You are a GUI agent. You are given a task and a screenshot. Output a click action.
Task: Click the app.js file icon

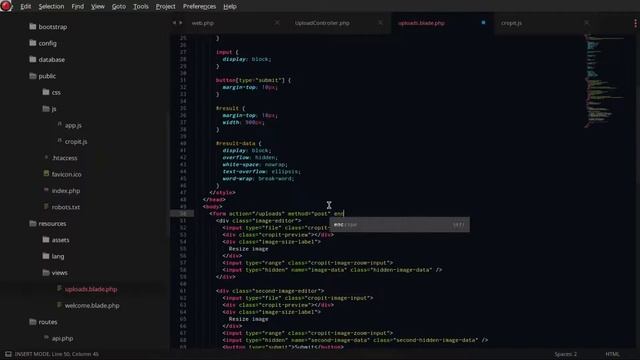coord(59,124)
